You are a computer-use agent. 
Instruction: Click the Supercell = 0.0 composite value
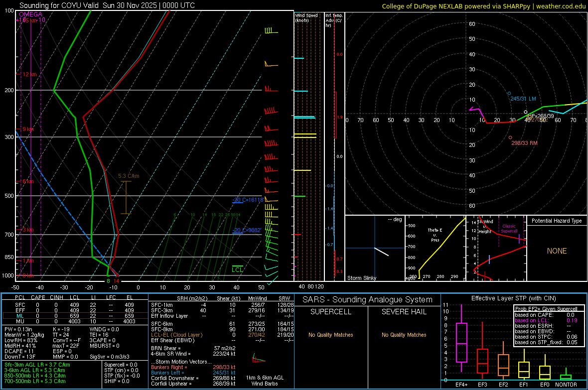121,365
